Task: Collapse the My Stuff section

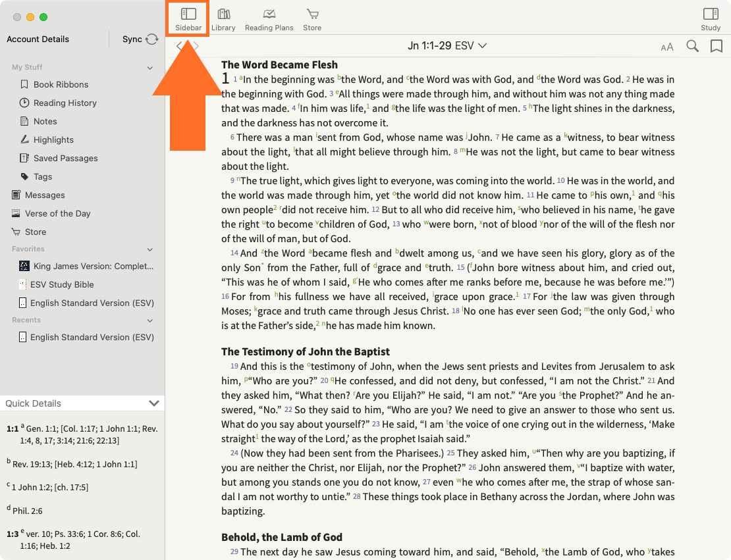Action: (x=149, y=68)
